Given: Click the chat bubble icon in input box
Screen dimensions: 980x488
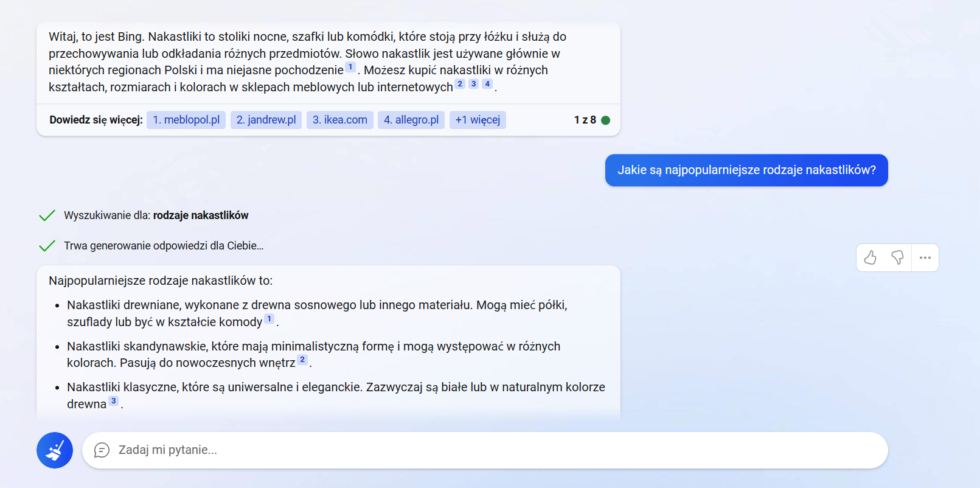Looking at the screenshot, I should tap(102, 450).
